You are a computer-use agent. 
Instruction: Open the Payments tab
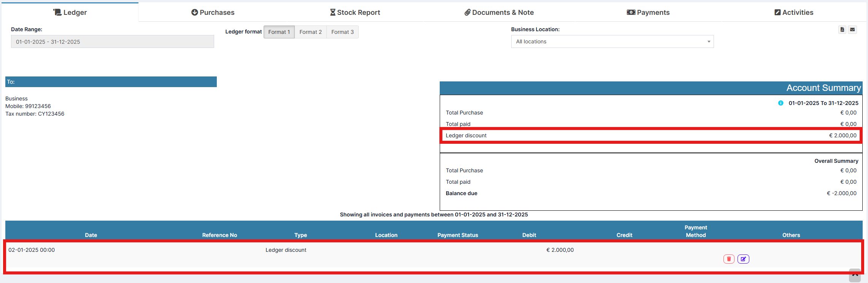(x=648, y=13)
